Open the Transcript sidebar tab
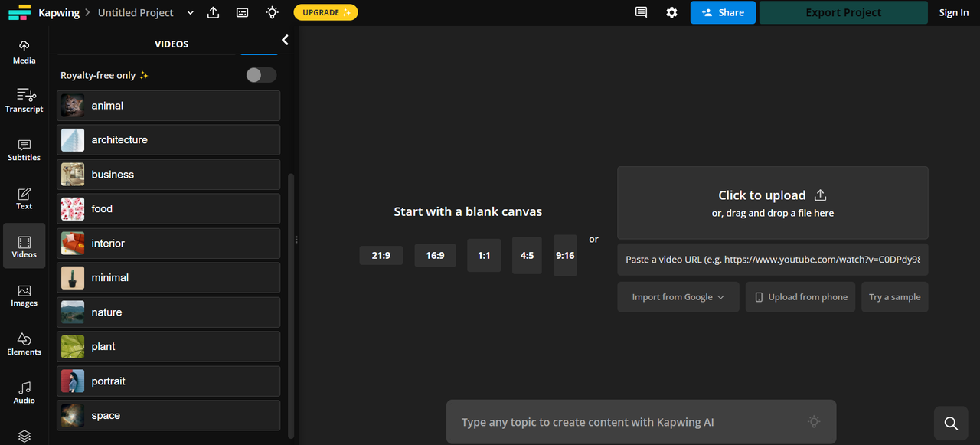Image resolution: width=980 pixels, height=445 pixels. point(24,100)
